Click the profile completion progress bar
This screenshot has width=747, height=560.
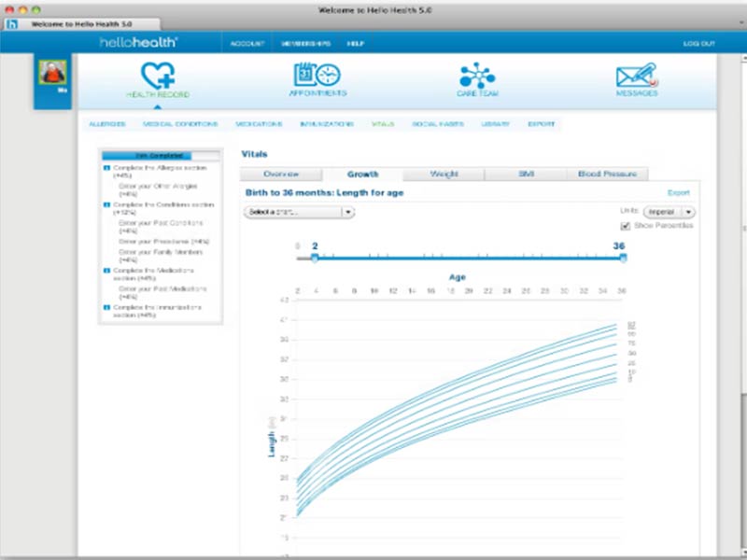[161, 156]
